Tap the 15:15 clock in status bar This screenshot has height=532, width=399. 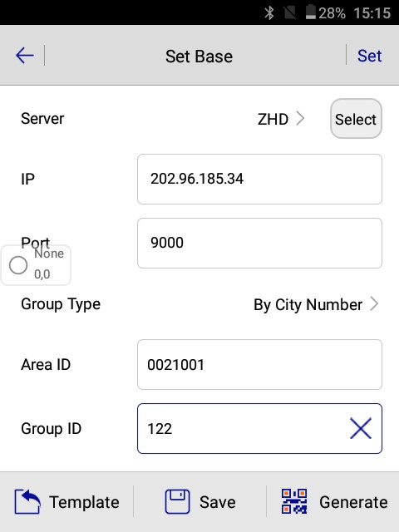372,13
